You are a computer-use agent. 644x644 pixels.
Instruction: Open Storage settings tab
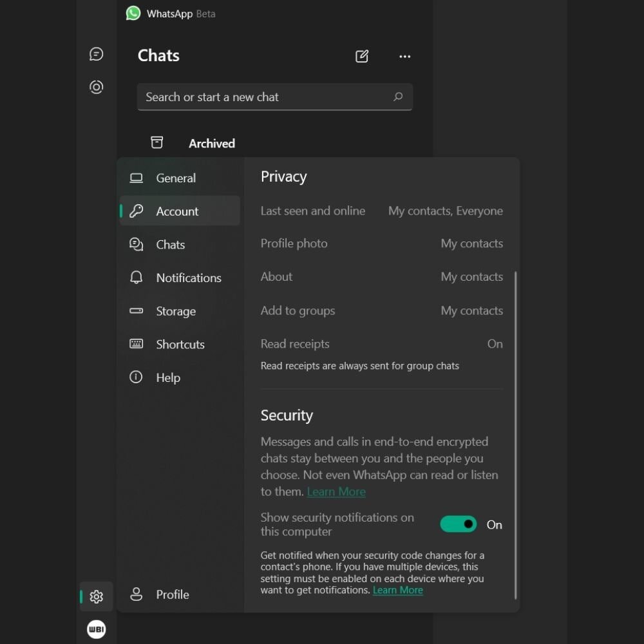pos(175,311)
